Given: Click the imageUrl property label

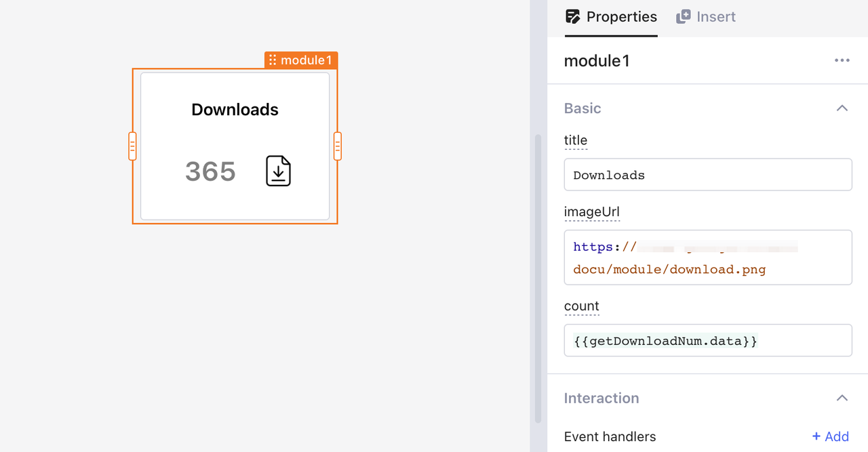Looking at the screenshot, I should click(x=591, y=212).
